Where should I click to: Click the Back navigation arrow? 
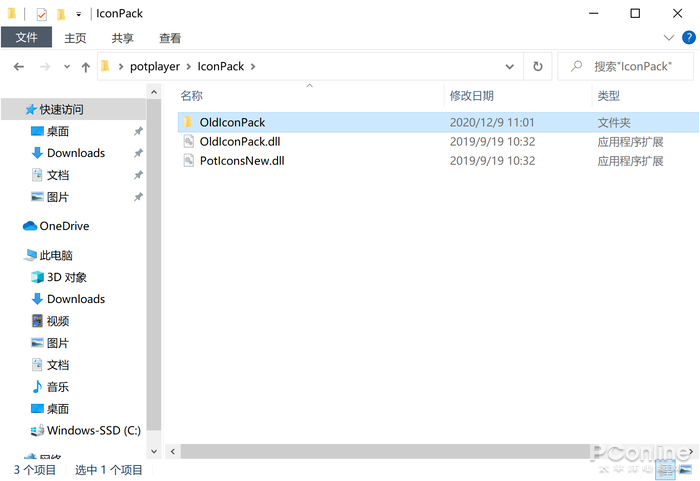19,67
